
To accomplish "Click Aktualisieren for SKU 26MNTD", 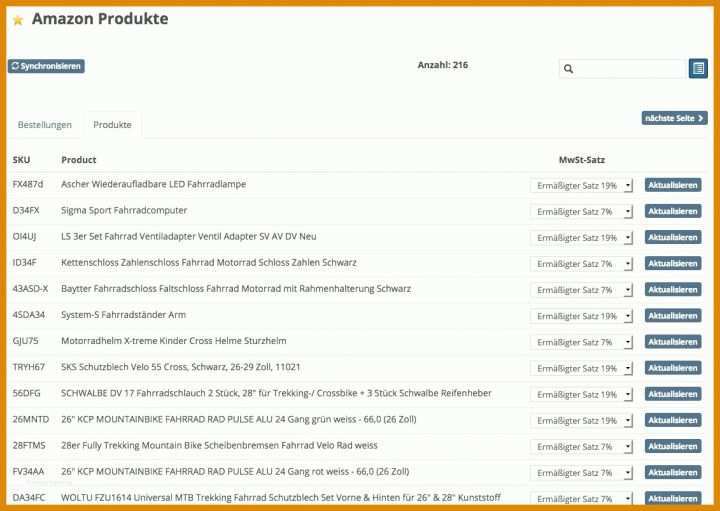I will 673,420.
